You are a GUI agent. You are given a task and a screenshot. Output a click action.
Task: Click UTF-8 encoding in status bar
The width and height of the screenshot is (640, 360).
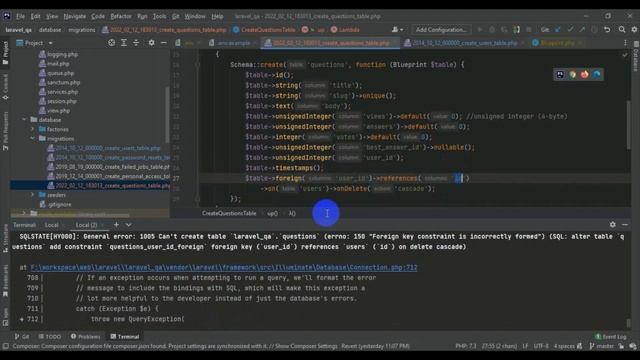tap(541, 346)
